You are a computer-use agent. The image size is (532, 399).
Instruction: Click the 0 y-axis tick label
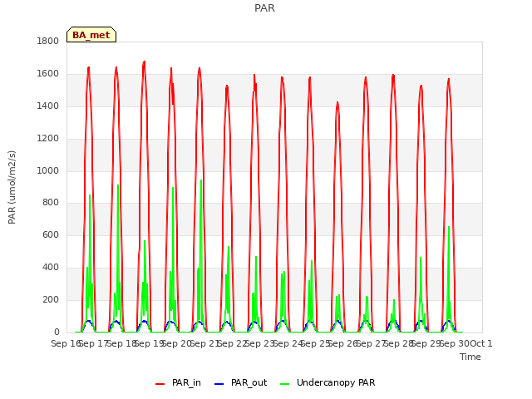(57, 332)
